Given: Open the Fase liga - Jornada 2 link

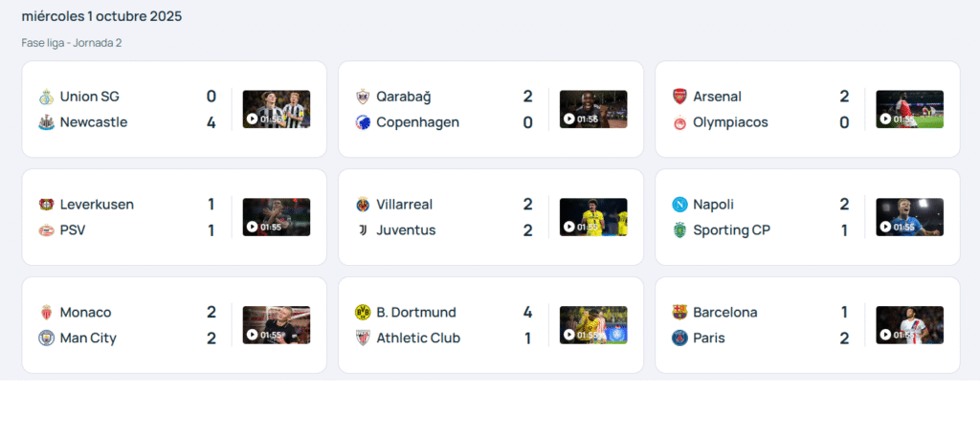Looking at the screenshot, I should 72,43.
